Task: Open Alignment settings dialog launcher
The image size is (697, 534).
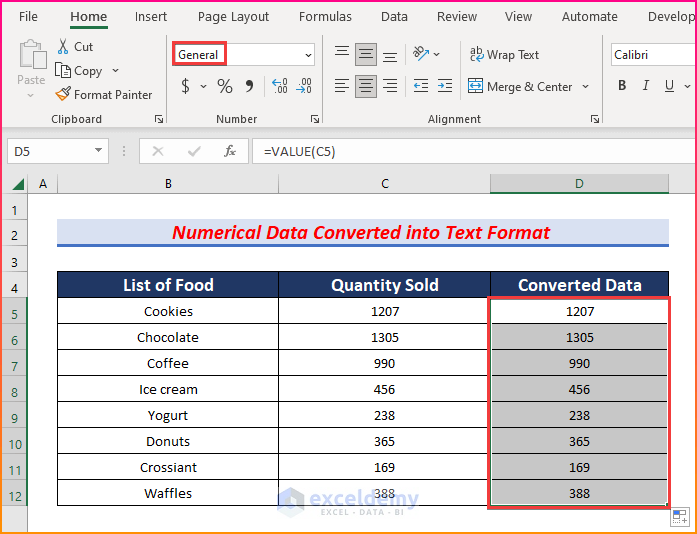Action: [594, 119]
